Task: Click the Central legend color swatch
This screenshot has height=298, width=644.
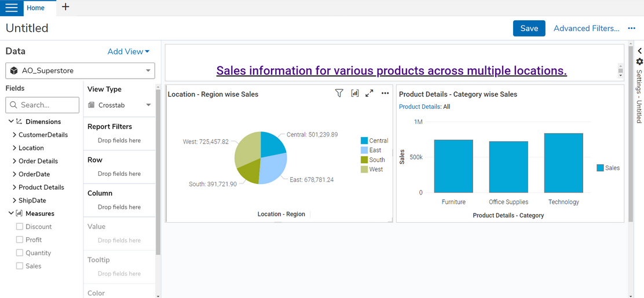Action: click(364, 141)
